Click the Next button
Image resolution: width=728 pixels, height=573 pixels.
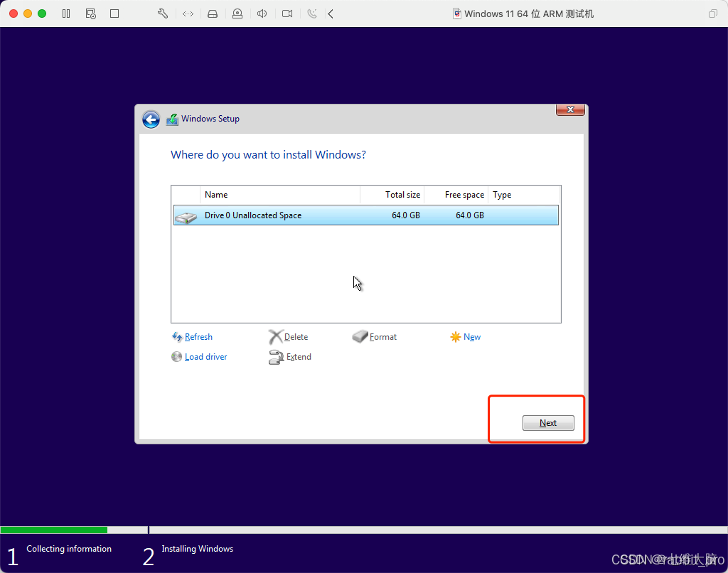click(548, 423)
